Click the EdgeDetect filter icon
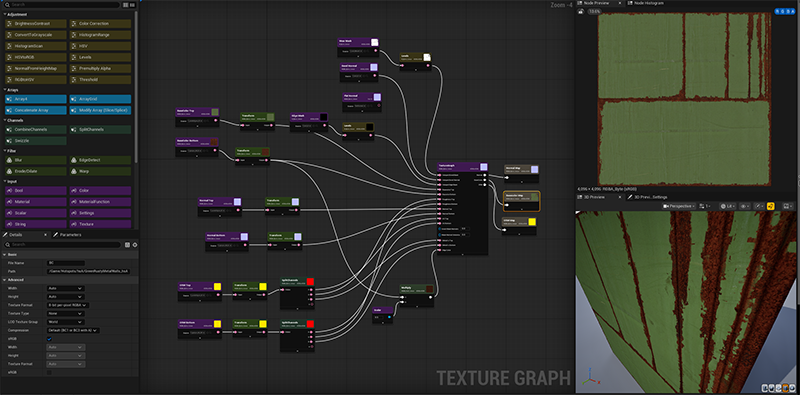The width and height of the screenshot is (800, 395). coord(74,160)
